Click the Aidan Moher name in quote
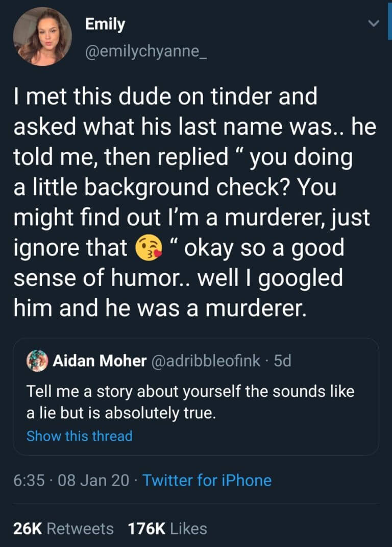392x547 pixels. coord(100,361)
